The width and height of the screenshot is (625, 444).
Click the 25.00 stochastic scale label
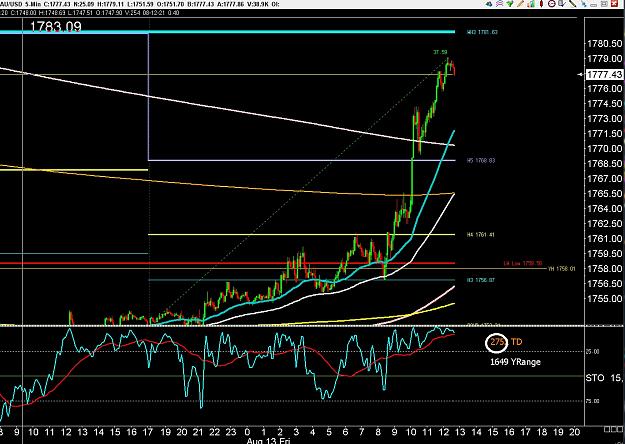click(592, 352)
